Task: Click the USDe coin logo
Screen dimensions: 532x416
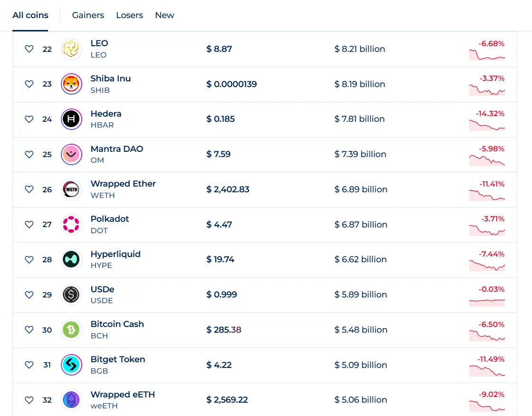Action: [71, 295]
